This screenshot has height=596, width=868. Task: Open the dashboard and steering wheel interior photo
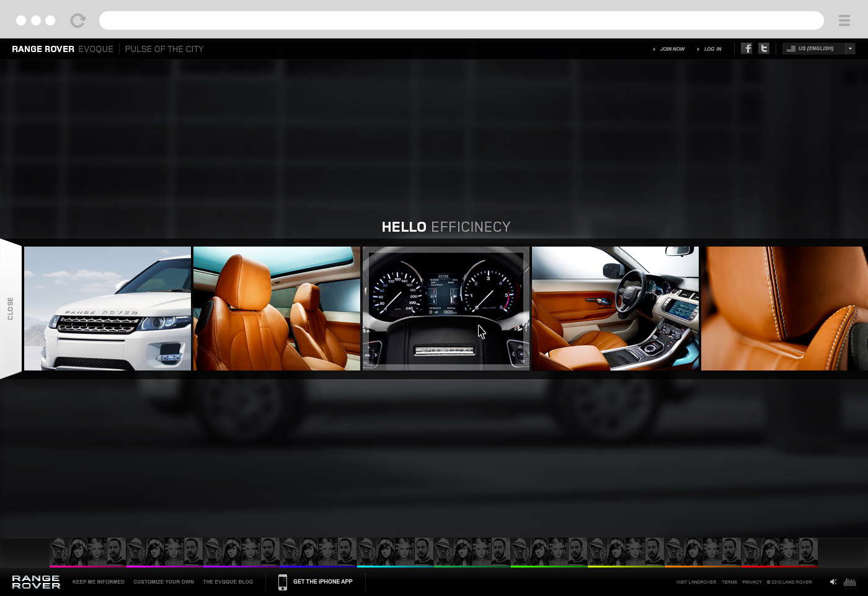click(x=615, y=309)
